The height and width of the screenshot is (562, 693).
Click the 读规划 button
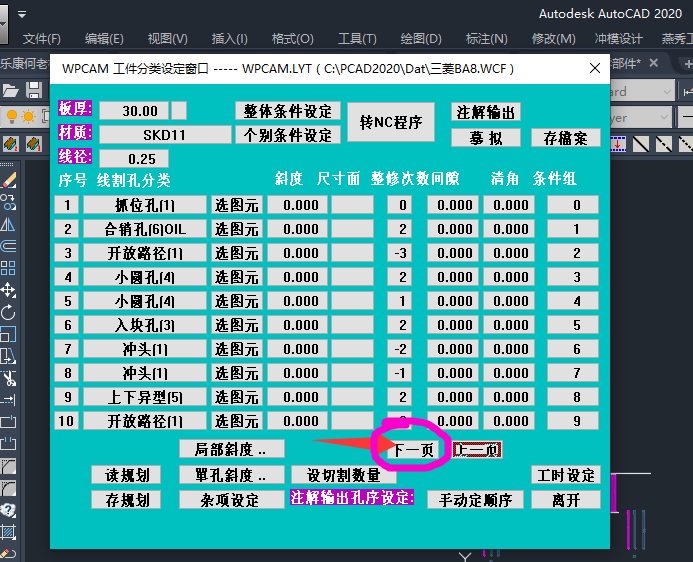[126, 475]
